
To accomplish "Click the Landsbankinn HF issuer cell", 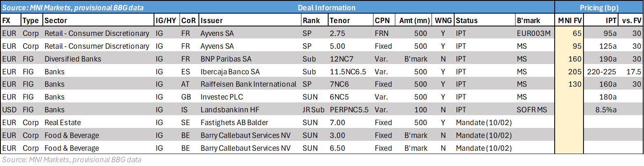I will pyautogui.click(x=225, y=110).
